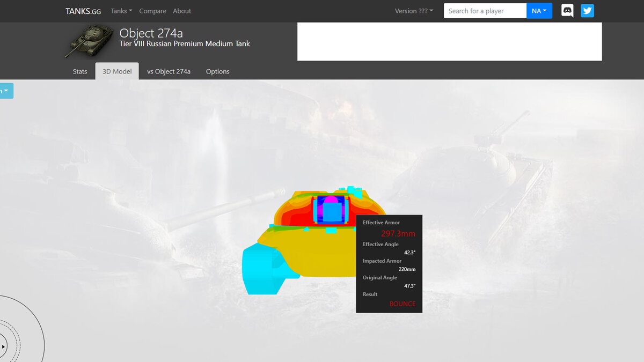Click the 42.3° effective angle value
The image size is (644, 362).
[409, 253]
